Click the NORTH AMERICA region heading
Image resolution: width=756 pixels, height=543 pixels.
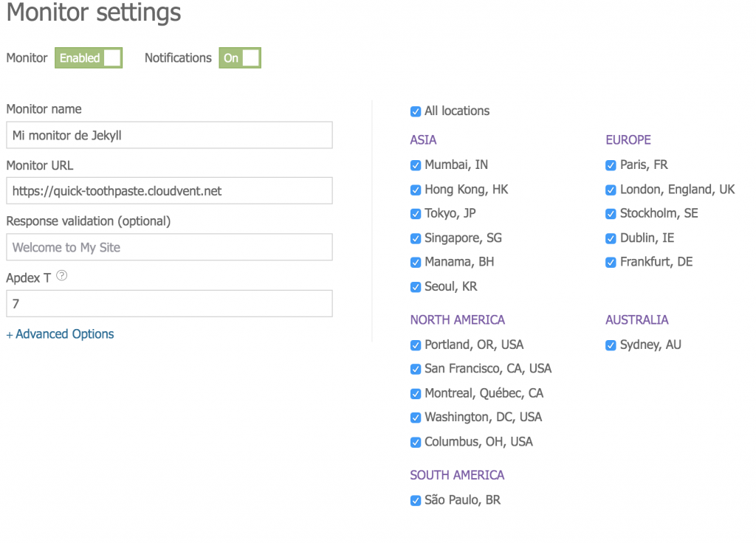tap(458, 320)
